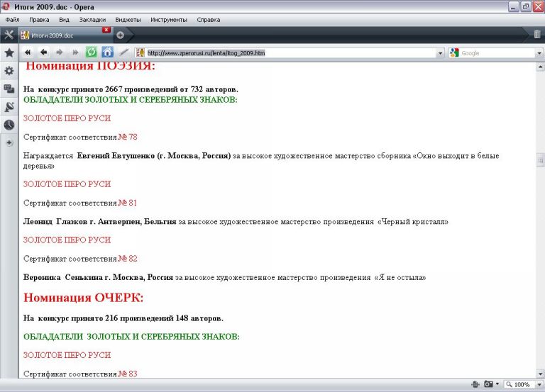
Task: Click the page favicon in address bar
Action: coord(141,52)
